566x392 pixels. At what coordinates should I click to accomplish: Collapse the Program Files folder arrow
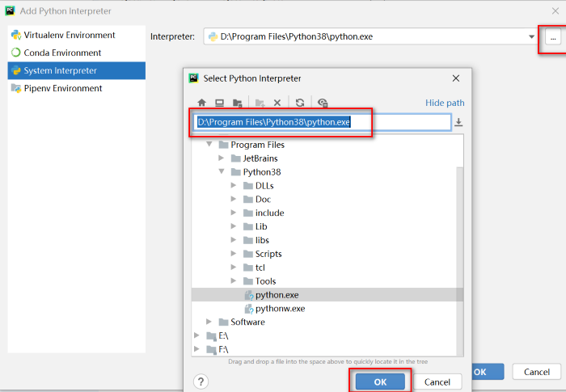pos(209,144)
